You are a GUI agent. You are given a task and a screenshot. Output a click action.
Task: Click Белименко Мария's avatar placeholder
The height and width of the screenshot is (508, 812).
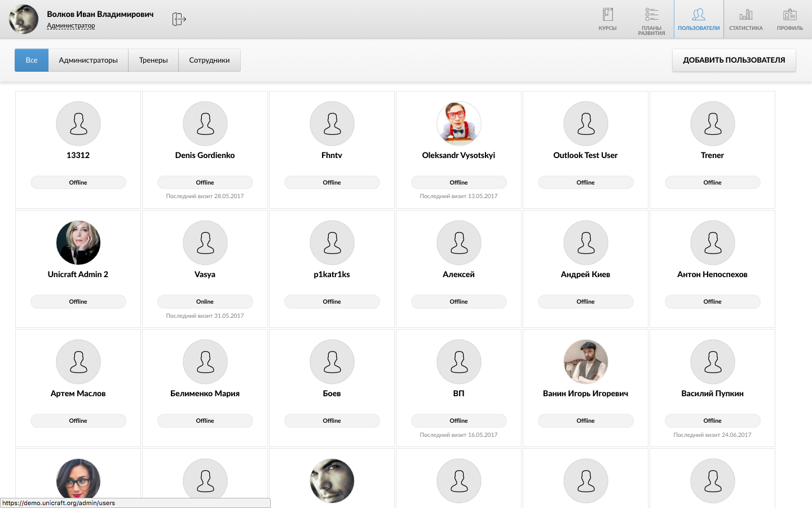(205, 362)
